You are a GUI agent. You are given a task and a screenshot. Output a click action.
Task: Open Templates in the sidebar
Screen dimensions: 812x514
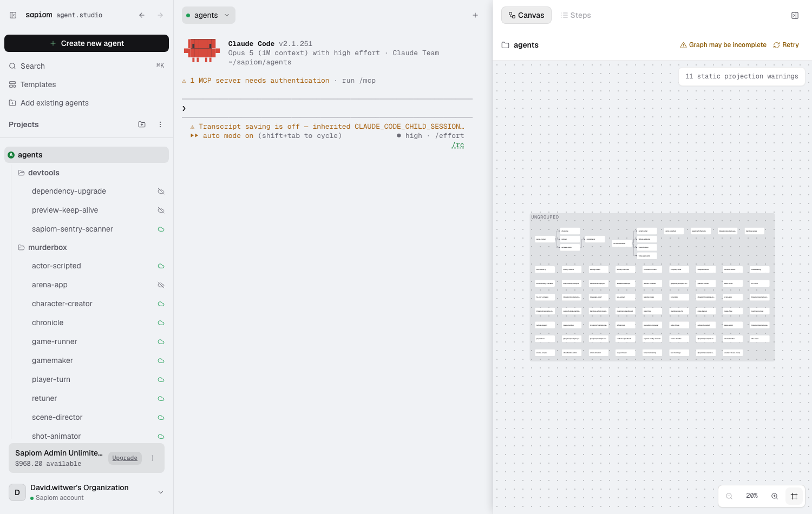[87, 84]
